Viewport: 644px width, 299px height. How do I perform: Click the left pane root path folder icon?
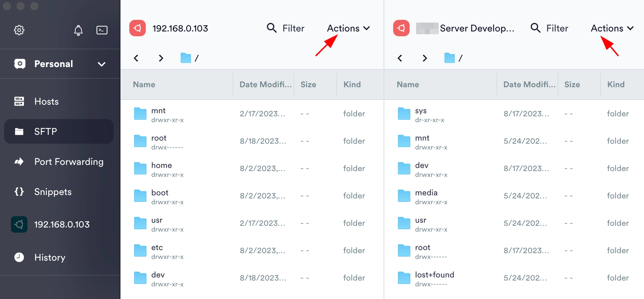[x=185, y=58]
